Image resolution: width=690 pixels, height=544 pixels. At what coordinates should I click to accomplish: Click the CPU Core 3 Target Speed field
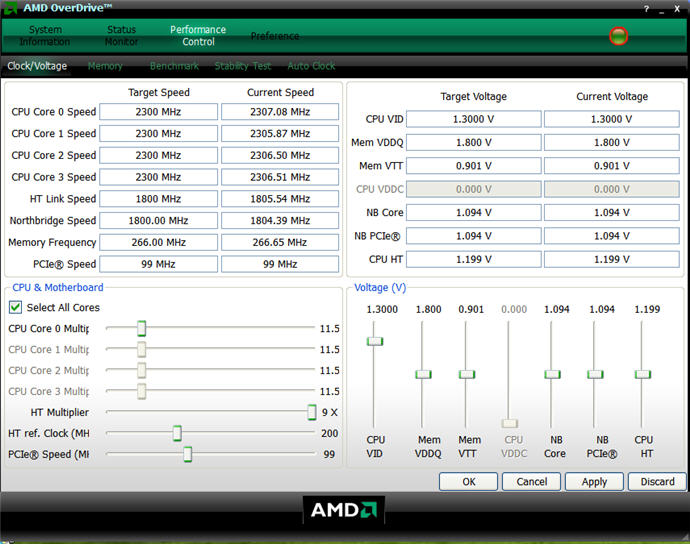(x=158, y=177)
